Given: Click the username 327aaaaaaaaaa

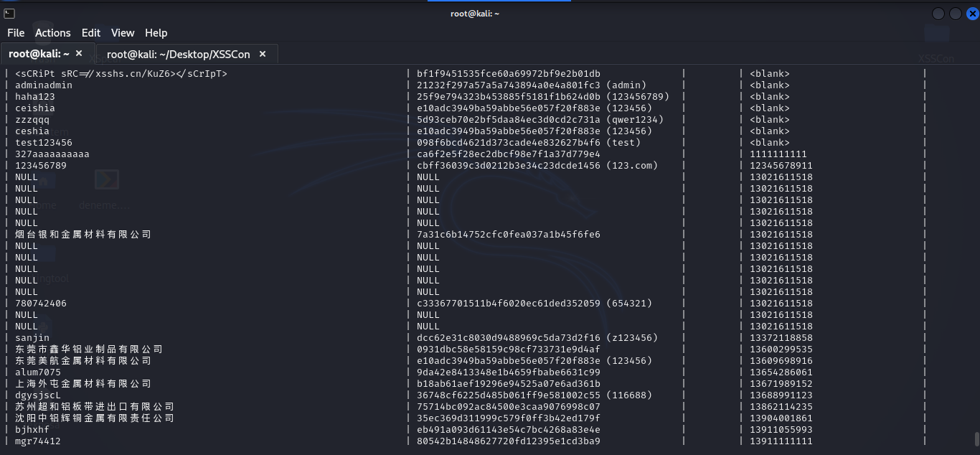Looking at the screenshot, I should pyautogui.click(x=52, y=154).
